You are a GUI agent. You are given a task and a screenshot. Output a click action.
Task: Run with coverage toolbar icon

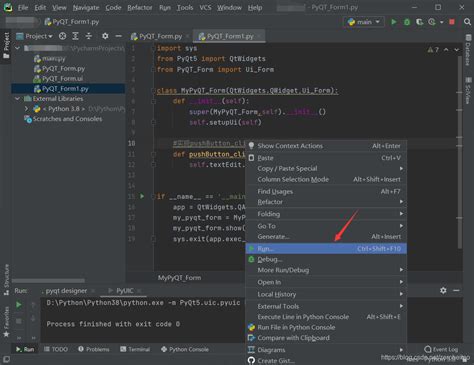pyautogui.click(x=419, y=22)
